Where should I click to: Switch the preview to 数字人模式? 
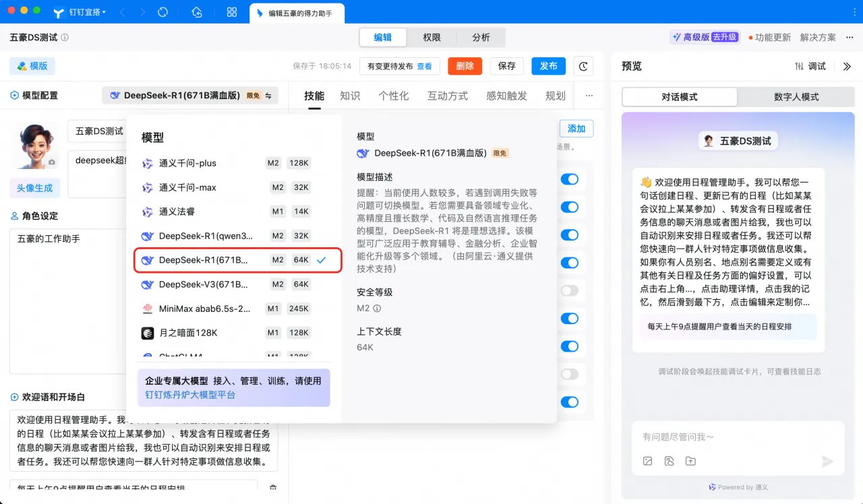[796, 97]
